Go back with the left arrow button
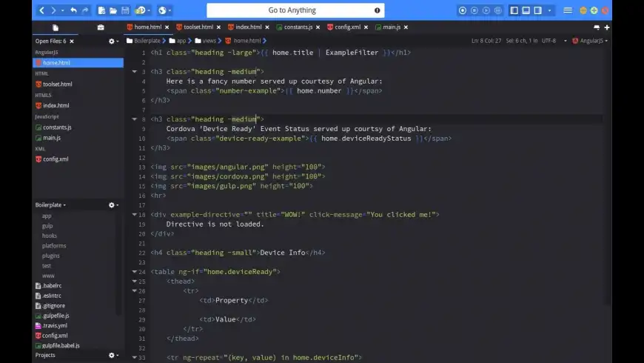The width and height of the screenshot is (644, 363). point(41,10)
